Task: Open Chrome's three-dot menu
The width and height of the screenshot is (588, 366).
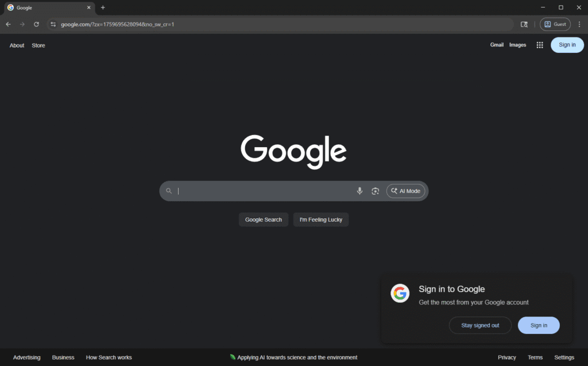Action: pyautogui.click(x=579, y=24)
